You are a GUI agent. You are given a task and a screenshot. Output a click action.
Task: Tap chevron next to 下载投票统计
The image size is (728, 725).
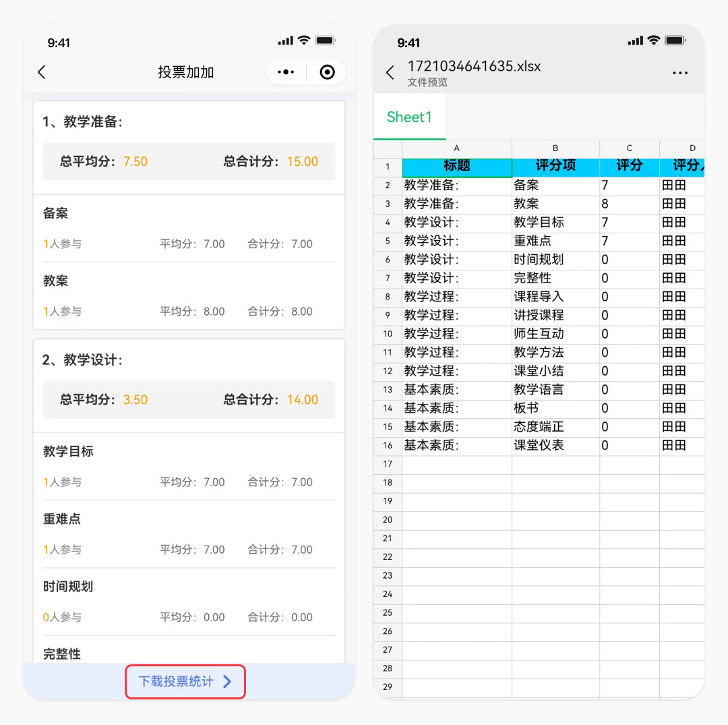click(x=227, y=682)
